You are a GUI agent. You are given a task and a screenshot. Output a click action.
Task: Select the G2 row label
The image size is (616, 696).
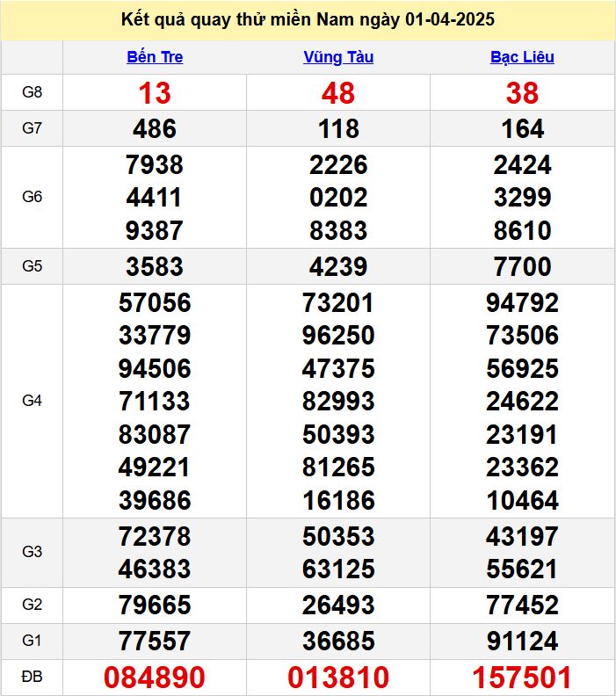(x=32, y=605)
